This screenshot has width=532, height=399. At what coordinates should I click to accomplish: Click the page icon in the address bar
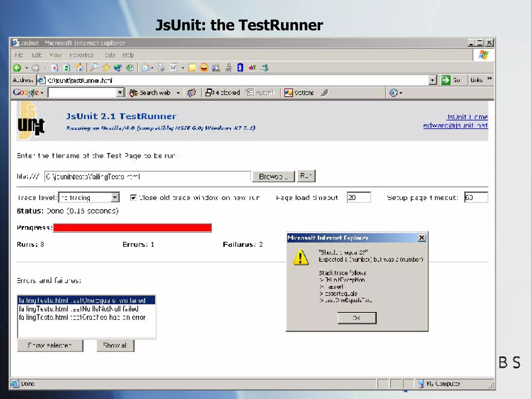coord(41,80)
